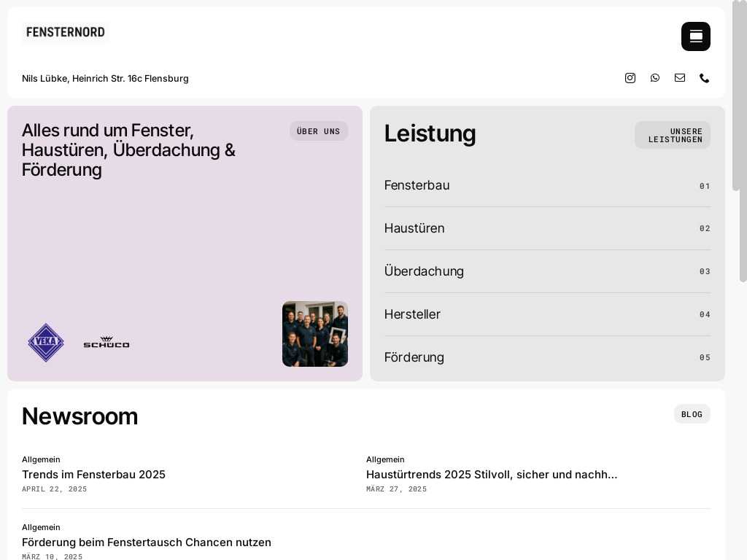Open article Trends im Fensterbau 2025
The height and width of the screenshot is (560, 747).
[x=93, y=475]
